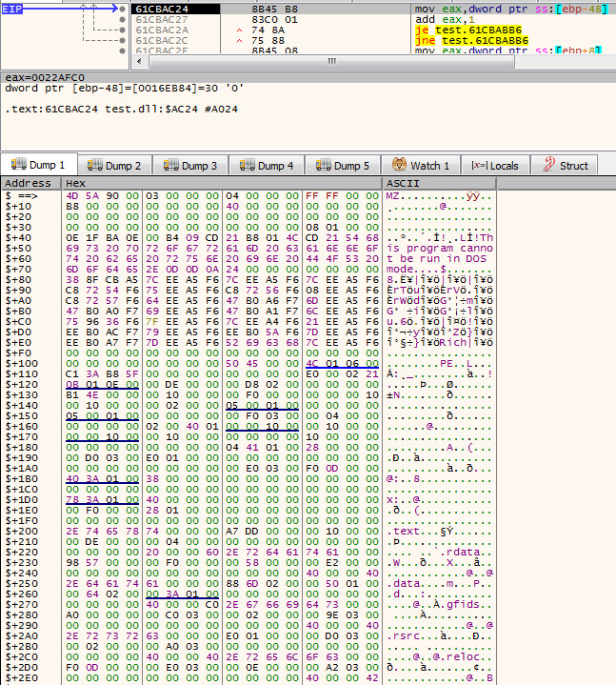
Task: Click the '.text:61CBAC24 test.dll' info line
Action: 122,110
